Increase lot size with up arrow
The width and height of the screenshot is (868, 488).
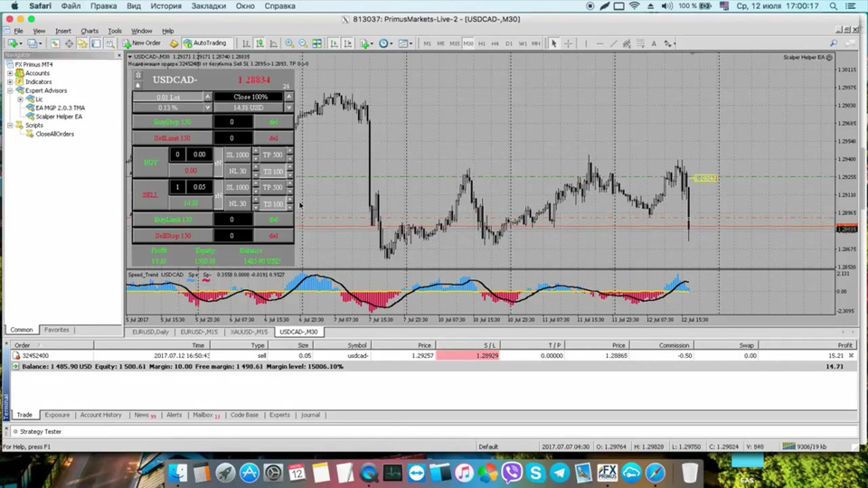click(x=208, y=97)
